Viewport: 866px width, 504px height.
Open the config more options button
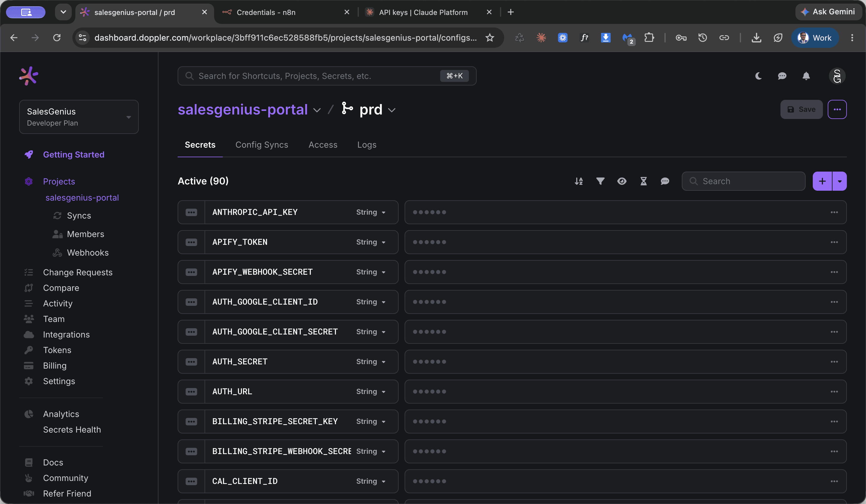coord(837,109)
